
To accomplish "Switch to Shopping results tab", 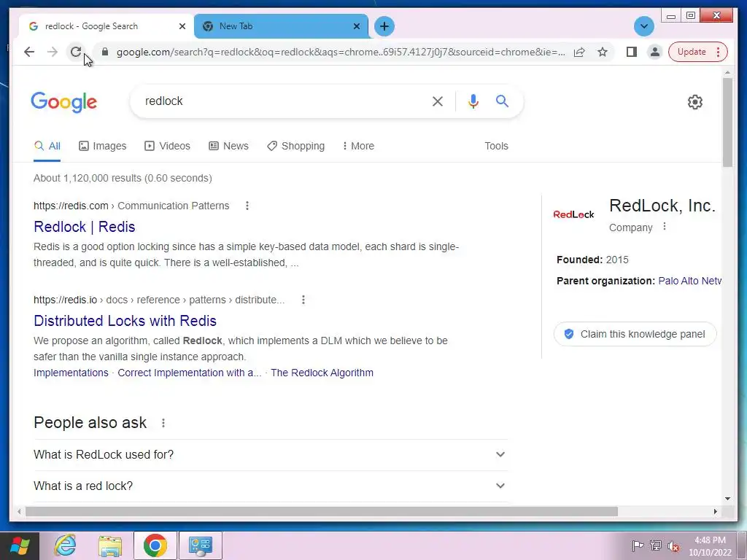I will tap(296, 146).
